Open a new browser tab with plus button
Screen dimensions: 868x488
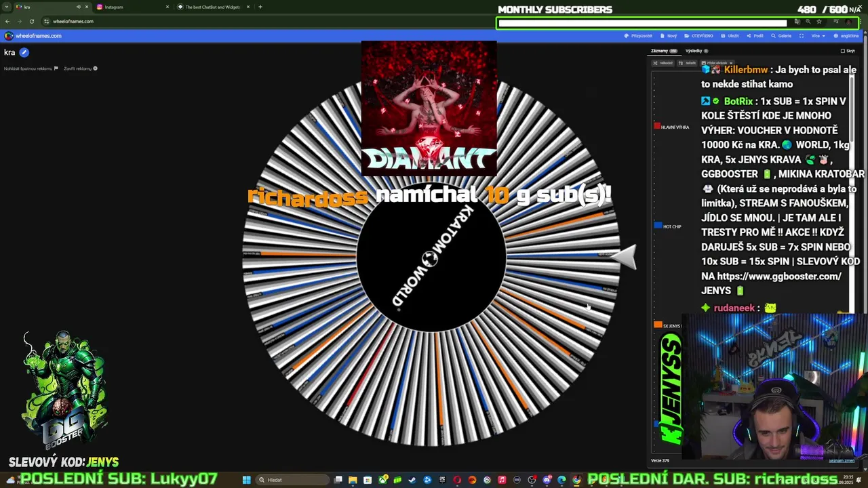point(260,7)
